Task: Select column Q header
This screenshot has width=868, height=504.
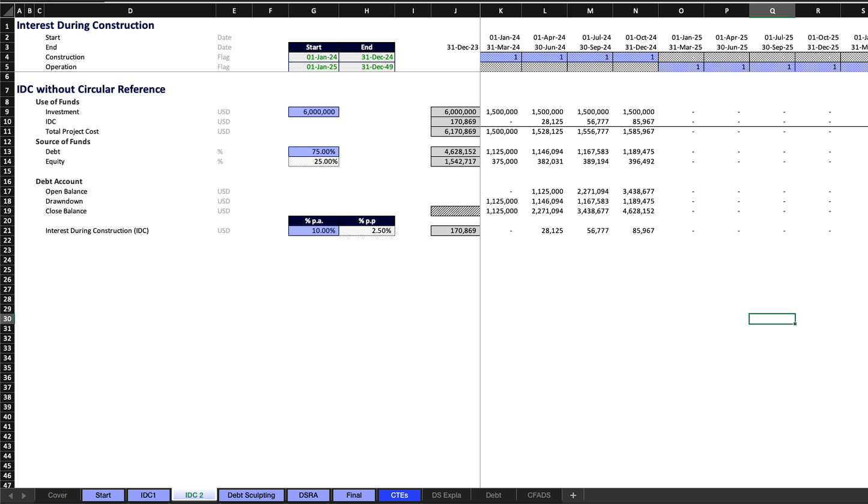Action: 772,11
